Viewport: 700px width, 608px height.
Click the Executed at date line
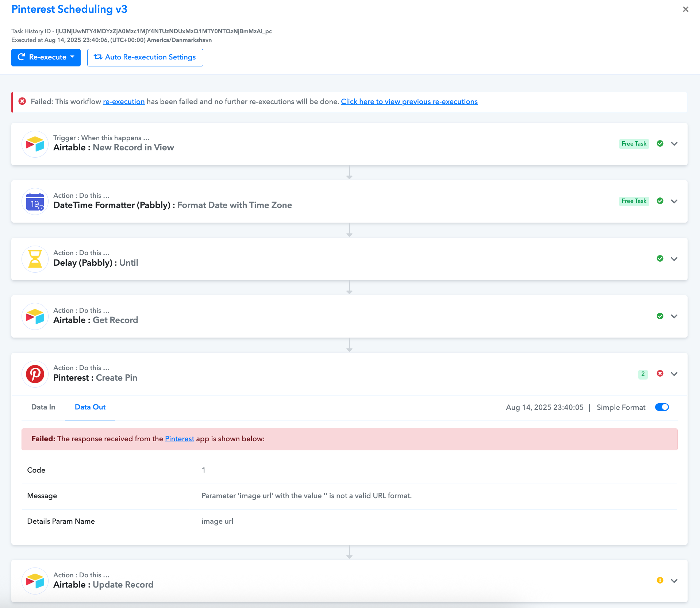point(112,40)
